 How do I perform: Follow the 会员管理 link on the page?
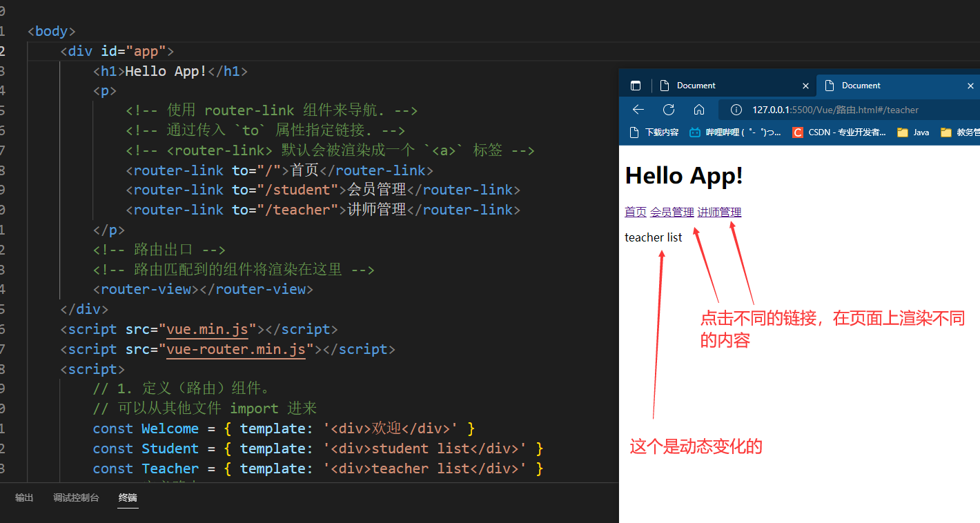[672, 212]
